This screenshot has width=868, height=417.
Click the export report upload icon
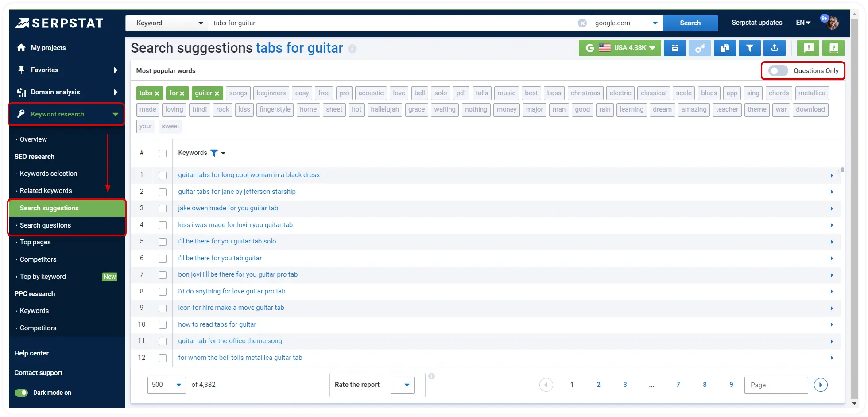coord(774,48)
